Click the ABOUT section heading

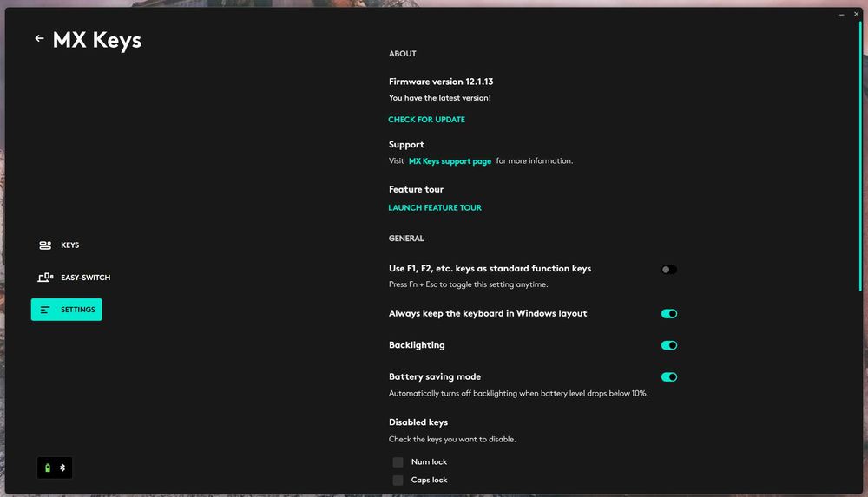[x=403, y=54]
